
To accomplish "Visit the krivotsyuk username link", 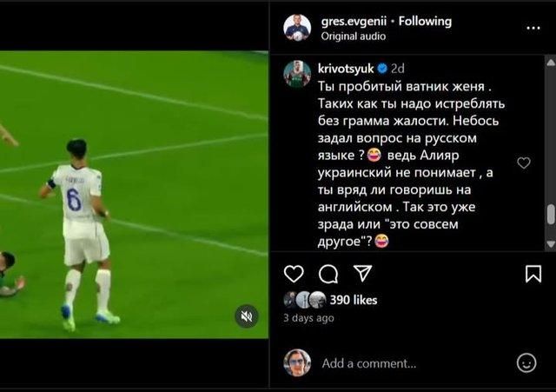I will [346, 68].
